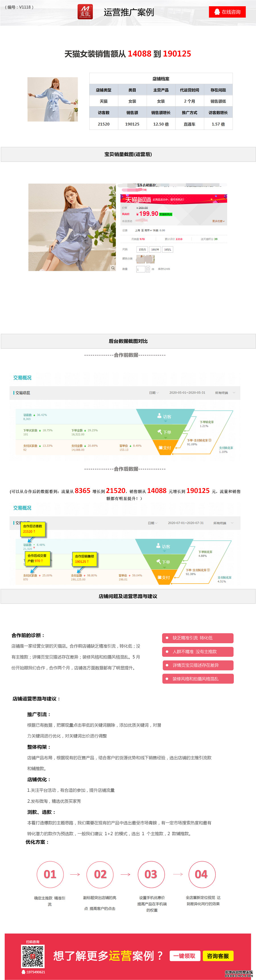Click the step 02 circle icon
The height and width of the screenshot is (980, 256).
pyautogui.click(x=100, y=874)
